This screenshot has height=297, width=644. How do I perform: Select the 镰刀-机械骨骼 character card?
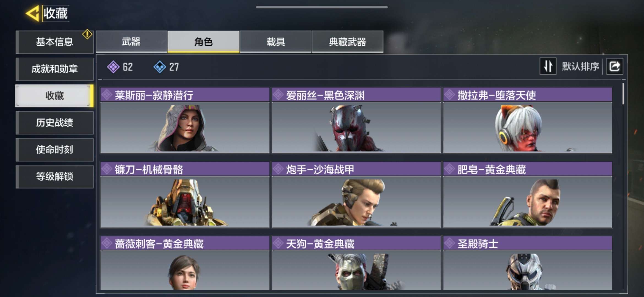pyautogui.click(x=185, y=195)
